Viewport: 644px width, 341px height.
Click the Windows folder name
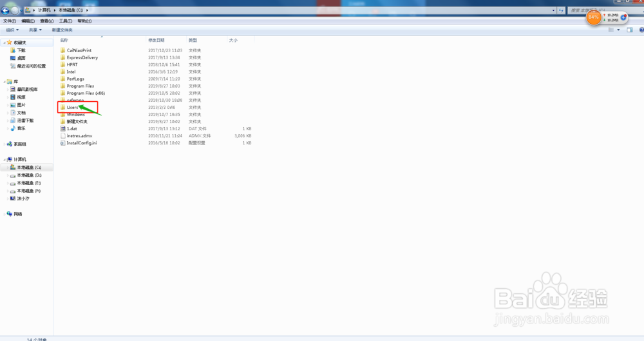pyautogui.click(x=76, y=114)
